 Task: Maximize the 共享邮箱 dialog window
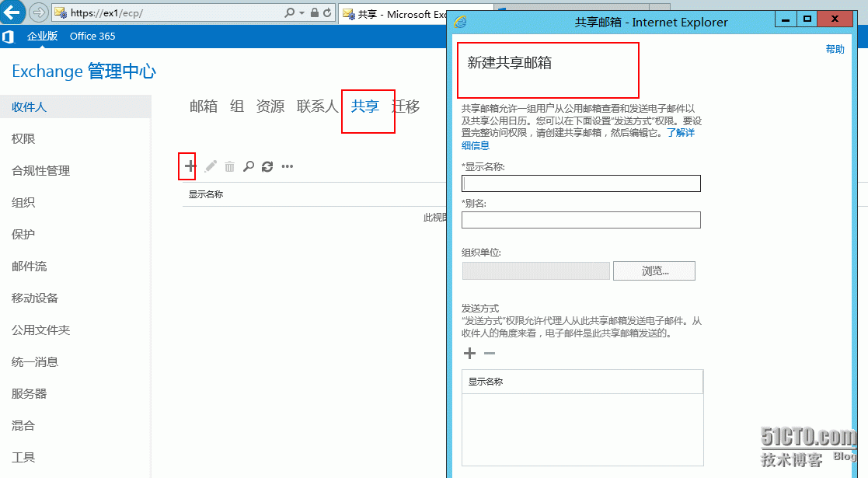pos(807,19)
